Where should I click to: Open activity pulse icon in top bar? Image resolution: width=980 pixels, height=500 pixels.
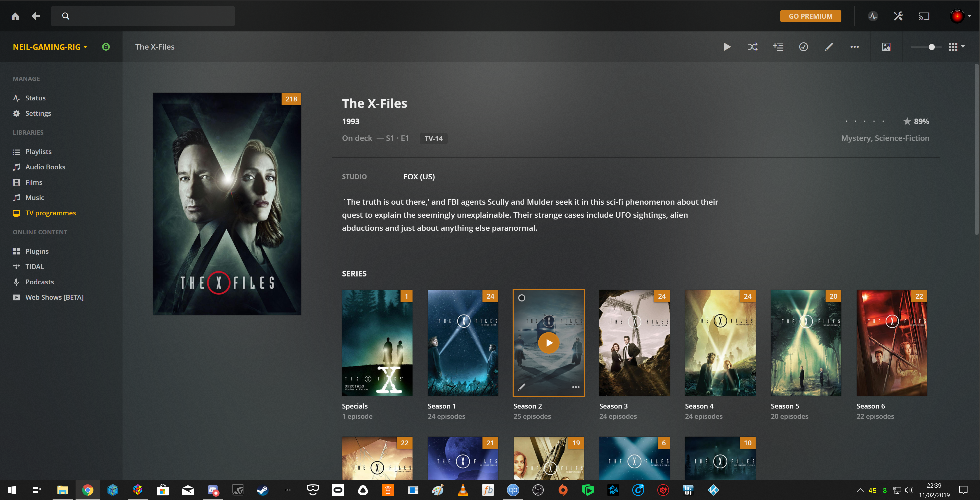pyautogui.click(x=873, y=16)
